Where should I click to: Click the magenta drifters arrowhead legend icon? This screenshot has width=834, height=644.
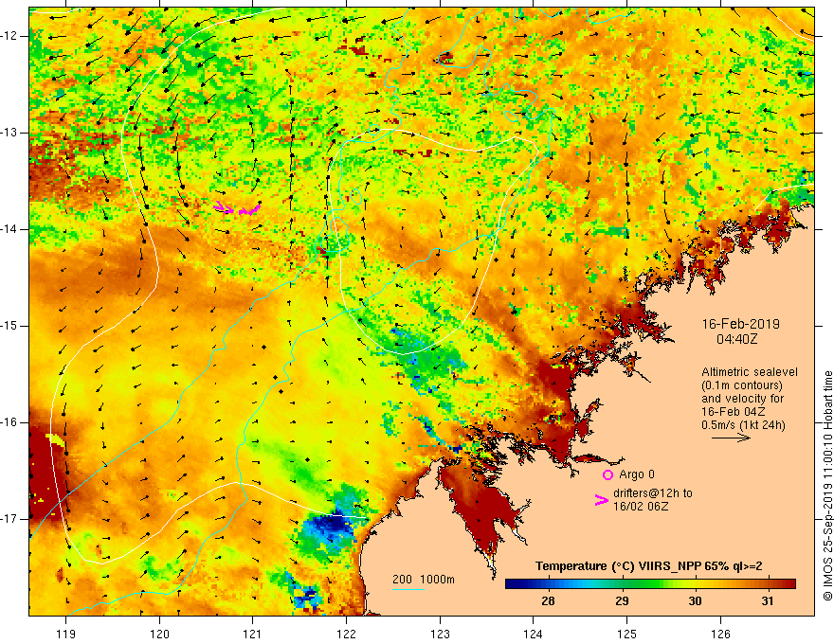click(601, 500)
